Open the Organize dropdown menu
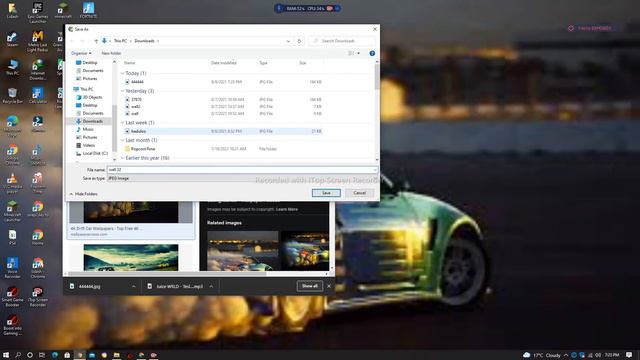 (x=81, y=53)
